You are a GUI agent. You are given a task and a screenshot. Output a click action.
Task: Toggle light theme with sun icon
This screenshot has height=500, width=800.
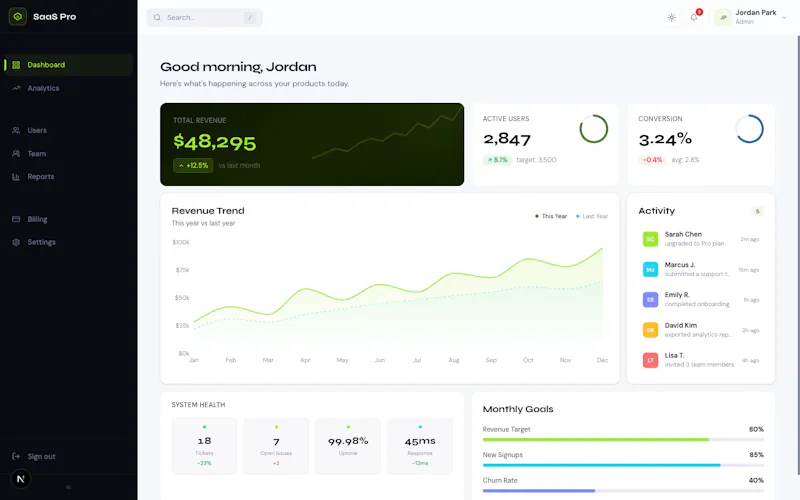(671, 17)
